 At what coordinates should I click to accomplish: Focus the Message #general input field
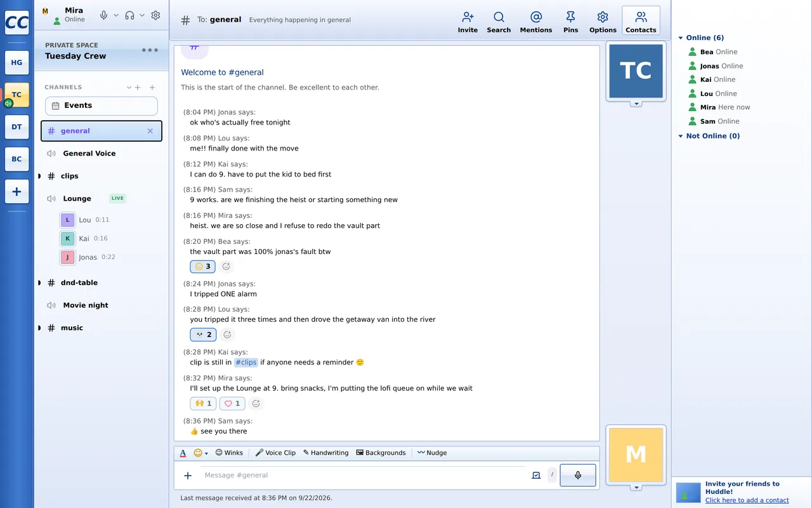tap(362, 476)
